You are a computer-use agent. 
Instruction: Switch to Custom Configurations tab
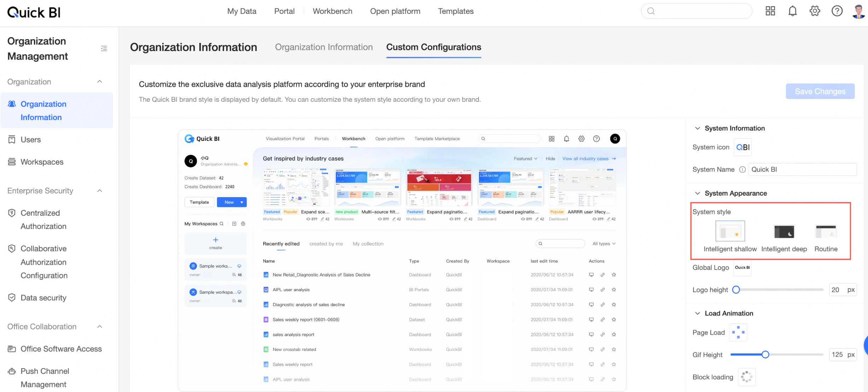(434, 47)
